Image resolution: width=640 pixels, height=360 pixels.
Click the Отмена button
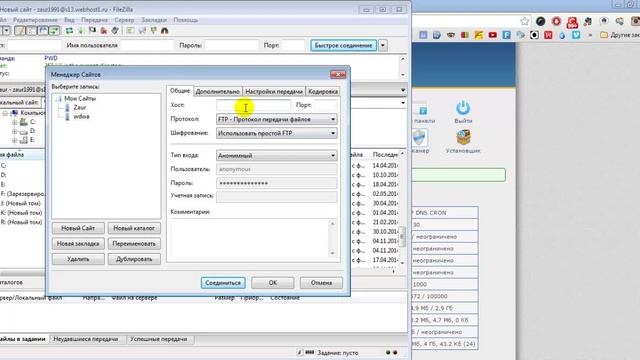pos(321,282)
